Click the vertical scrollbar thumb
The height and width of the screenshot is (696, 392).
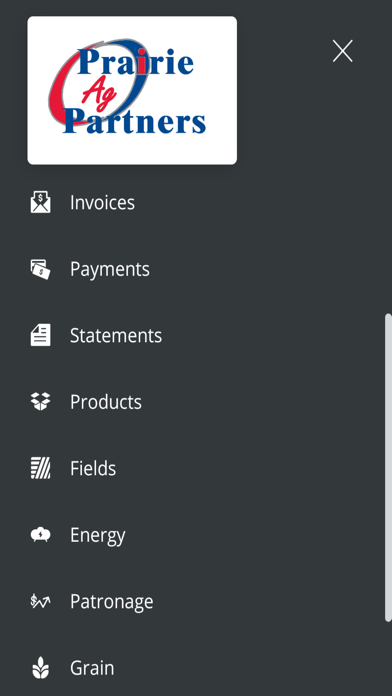pos(388,468)
